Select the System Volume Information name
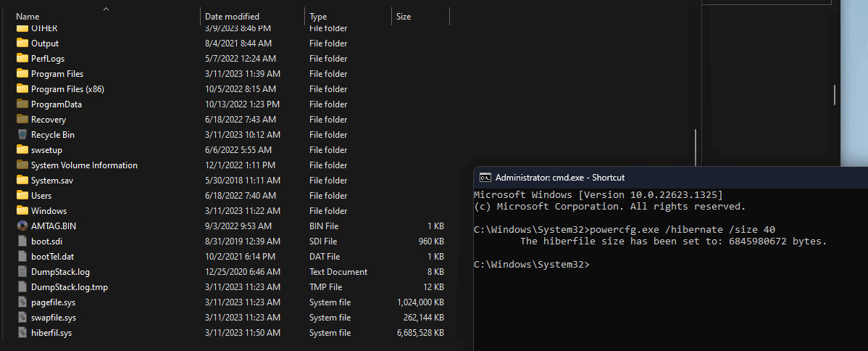This screenshot has width=868, height=351. pos(84,165)
